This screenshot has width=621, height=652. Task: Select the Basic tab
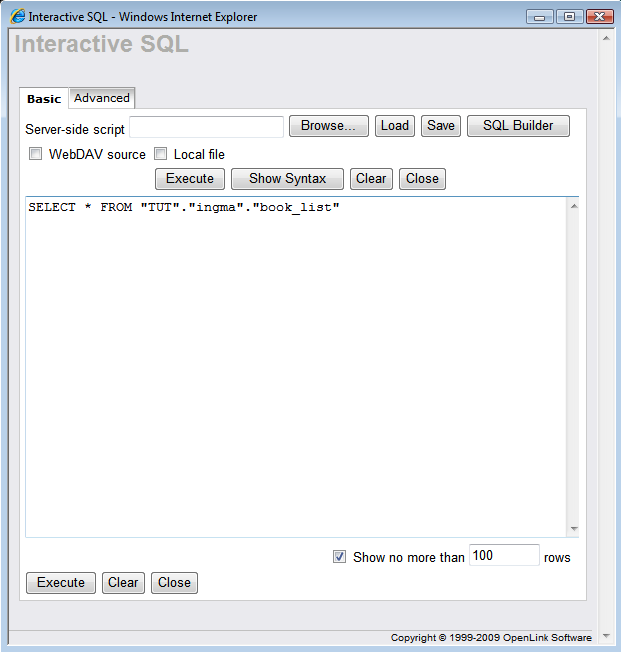(x=44, y=99)
